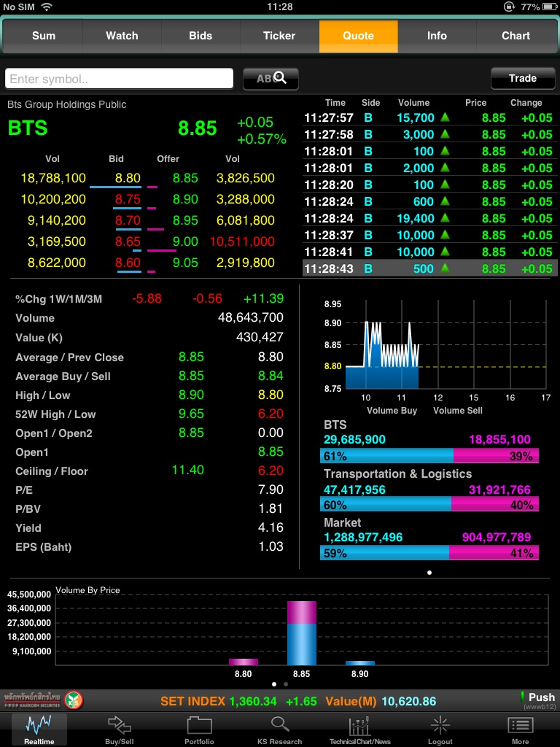Focus the Enter symbol field
The width and height of the screenshot is (560, 747).
tap(119, 79)
